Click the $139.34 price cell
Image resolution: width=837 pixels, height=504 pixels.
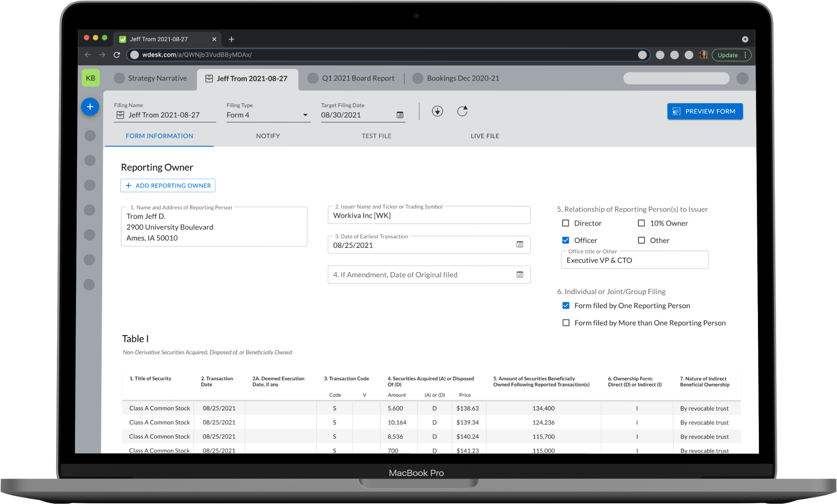(467, 422)
